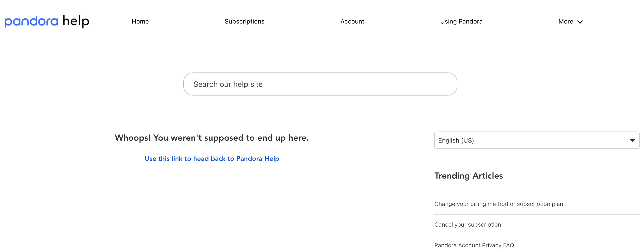The width and height of the screenshot is (644, 252).
Task: Go to the Account section
Action: pyautogui.click(x=352, y=21)
